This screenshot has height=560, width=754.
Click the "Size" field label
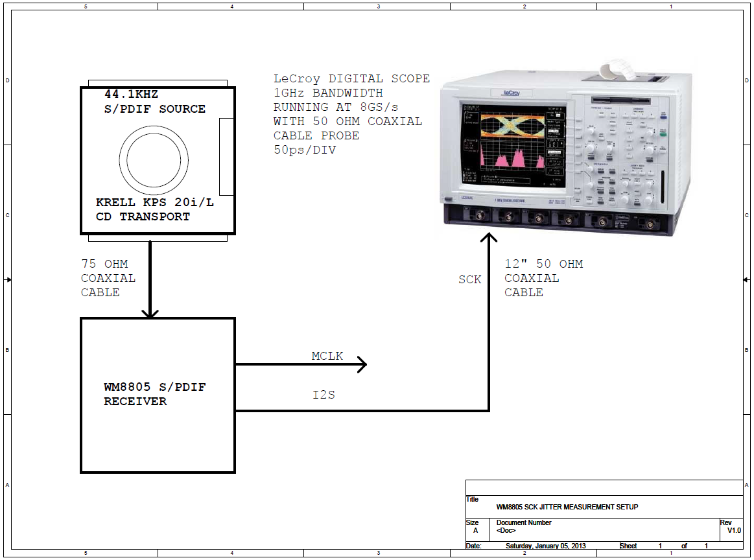(x=472, y=522)
